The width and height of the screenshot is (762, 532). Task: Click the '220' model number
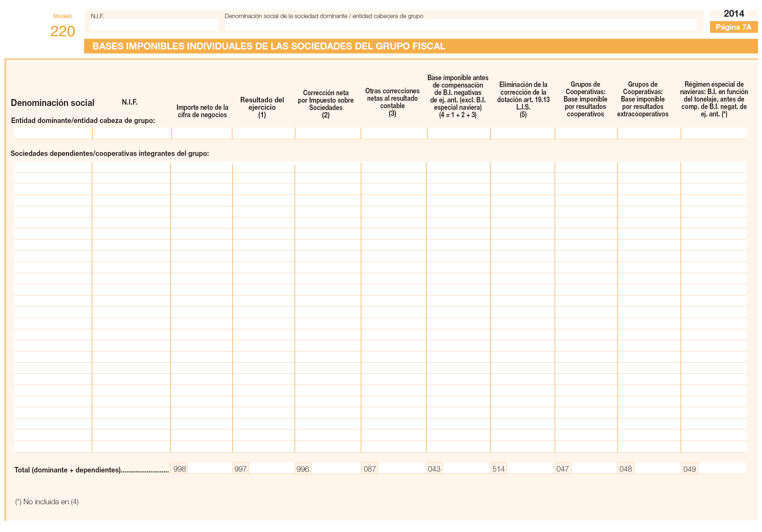[x=63, y=31]
